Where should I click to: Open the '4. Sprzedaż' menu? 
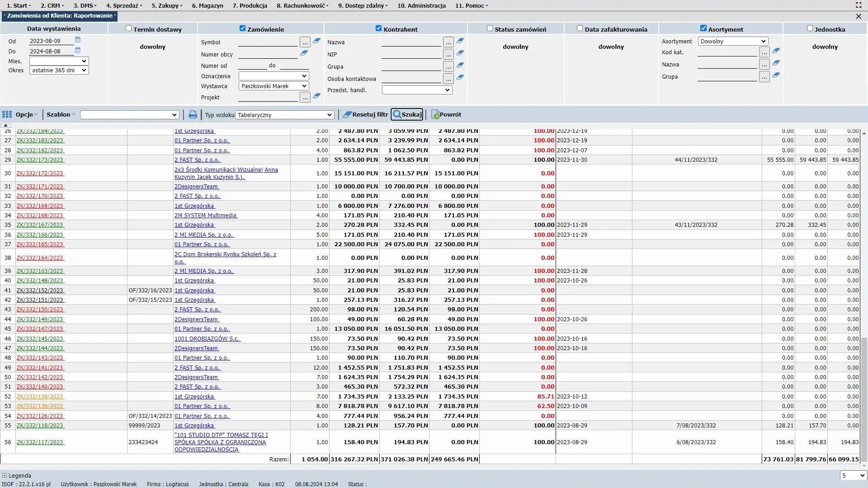click(124, 6)
